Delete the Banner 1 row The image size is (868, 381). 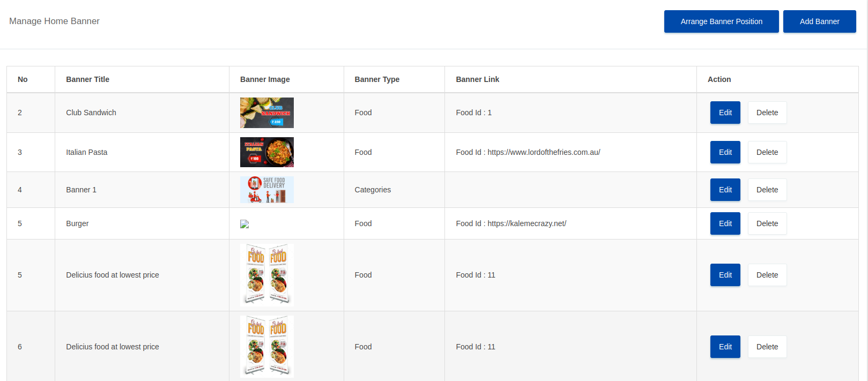pos(767,190)
